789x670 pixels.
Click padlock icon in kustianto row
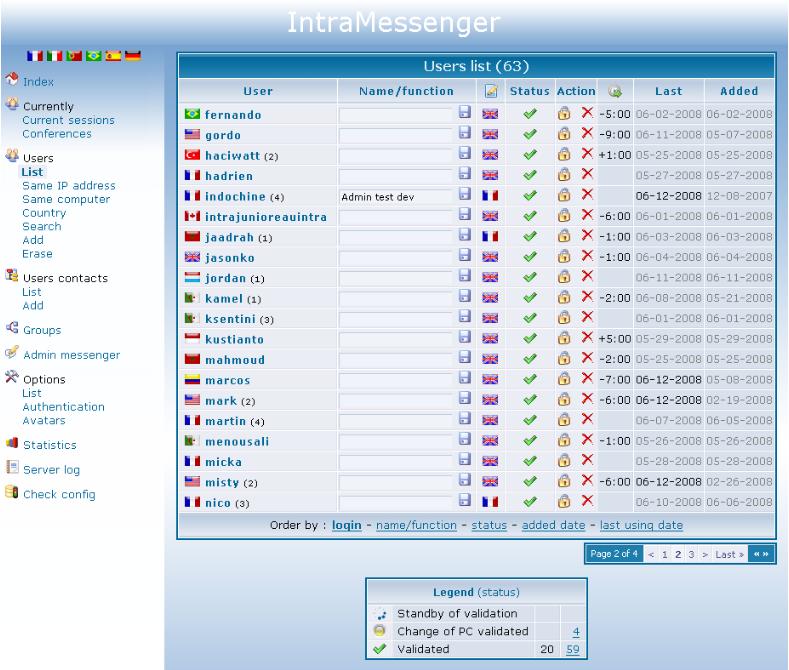coord(564,338)
